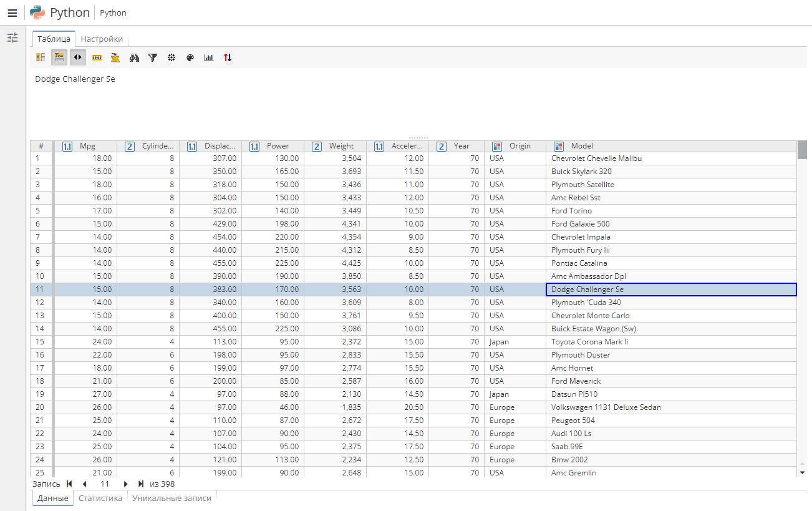
Task: Open the sliders settings sidebar icon
Action: pyautogui.click(x=12, y=38)
